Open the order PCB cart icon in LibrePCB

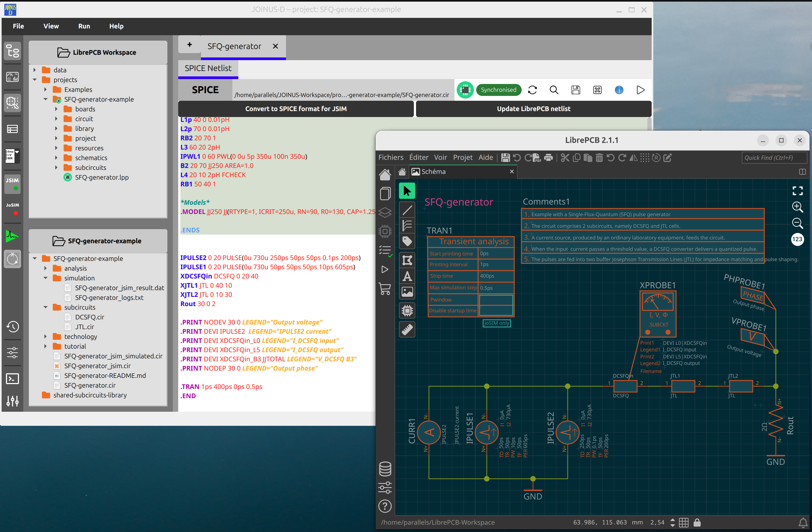(385, 289)
